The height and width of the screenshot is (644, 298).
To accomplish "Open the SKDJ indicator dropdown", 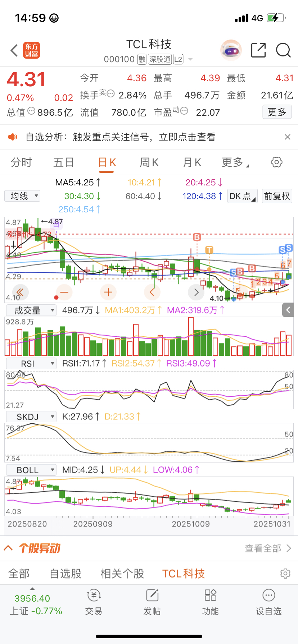I will coord(31,417).
